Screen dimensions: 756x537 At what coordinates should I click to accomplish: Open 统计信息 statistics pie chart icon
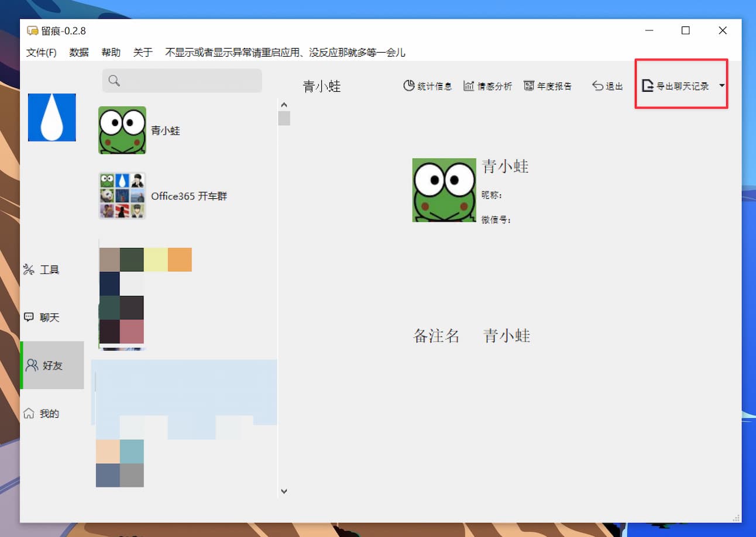click(409, 86)
